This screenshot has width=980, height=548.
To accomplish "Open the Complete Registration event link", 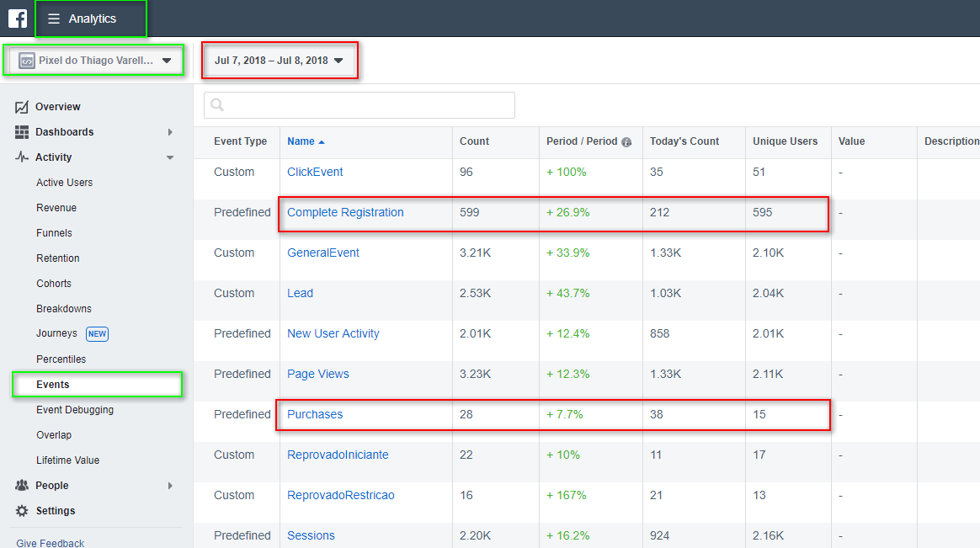I will coord(345,212).
